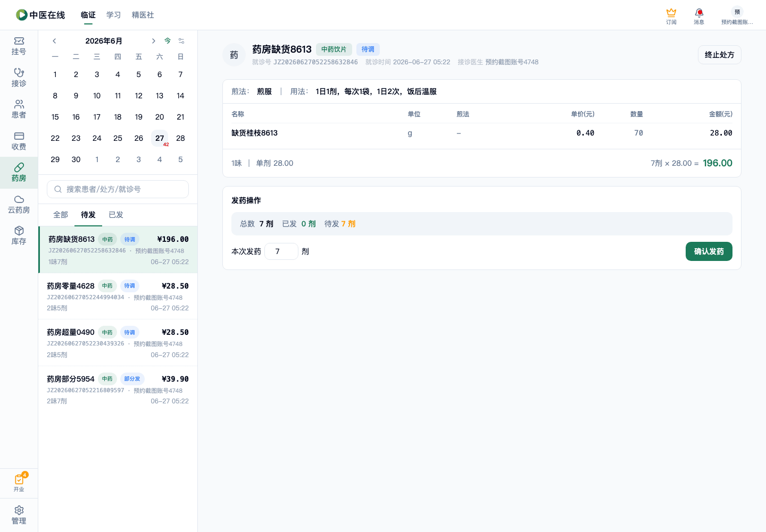The width and height of the screenshot is (766, 532).
Task: Open 患者 patients section
Action: coord(19,109)
